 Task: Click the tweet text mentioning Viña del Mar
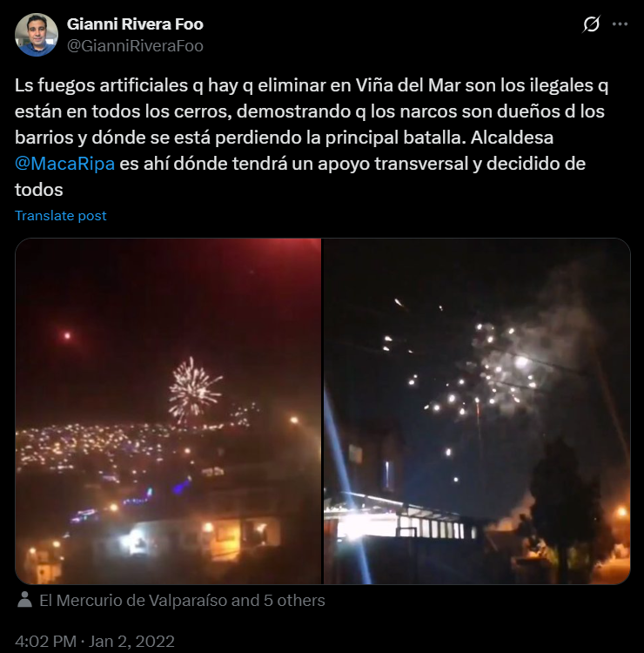click(312, 138)
